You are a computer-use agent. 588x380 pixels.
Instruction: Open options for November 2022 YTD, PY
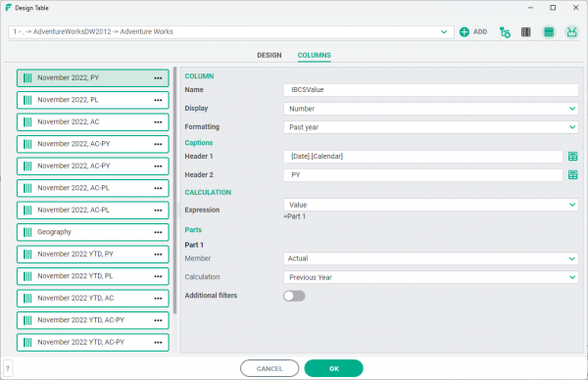[x=158, y=255]
